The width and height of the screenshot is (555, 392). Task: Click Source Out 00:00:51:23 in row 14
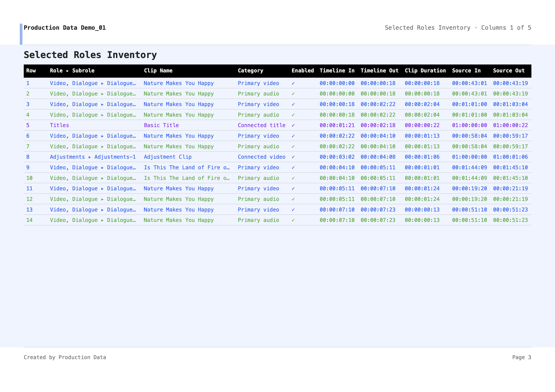click(x=510, y=220)
